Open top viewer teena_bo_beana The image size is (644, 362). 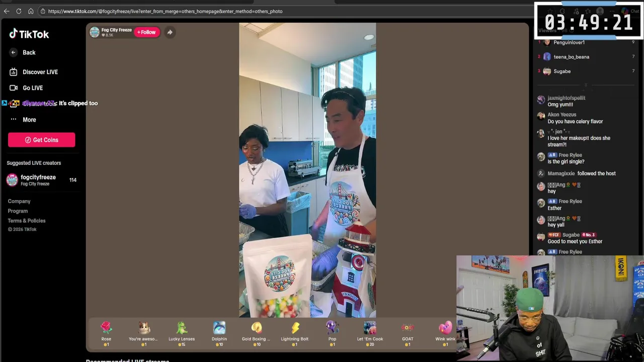[572, 57]
